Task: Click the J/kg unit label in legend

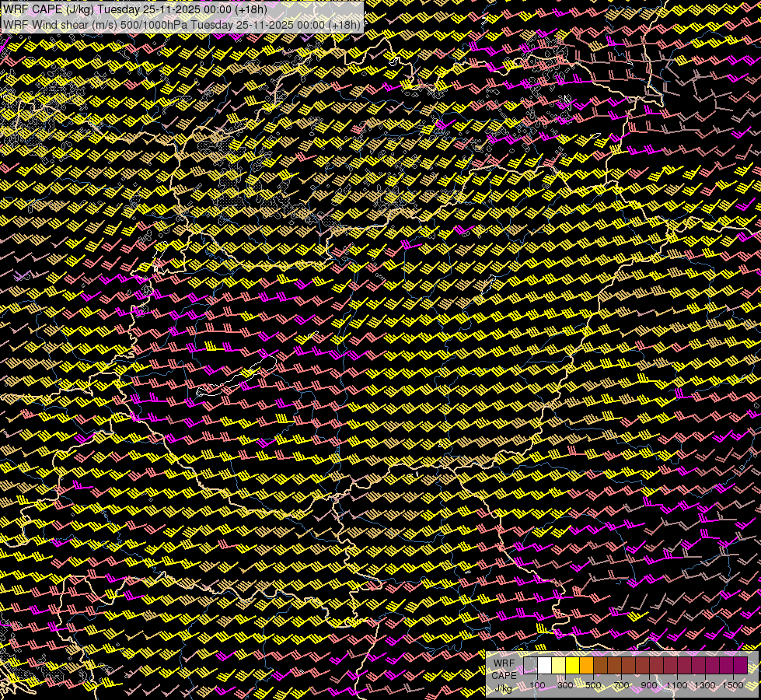Action: click(503, 688)
